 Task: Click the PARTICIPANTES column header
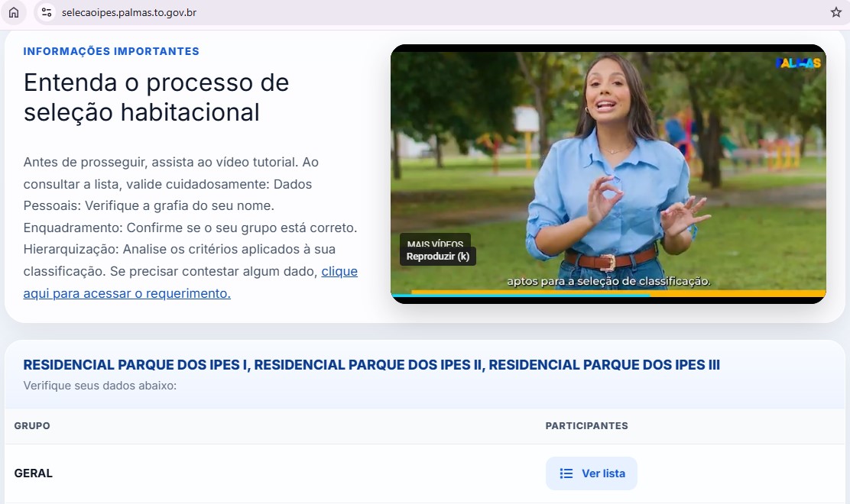586,425
